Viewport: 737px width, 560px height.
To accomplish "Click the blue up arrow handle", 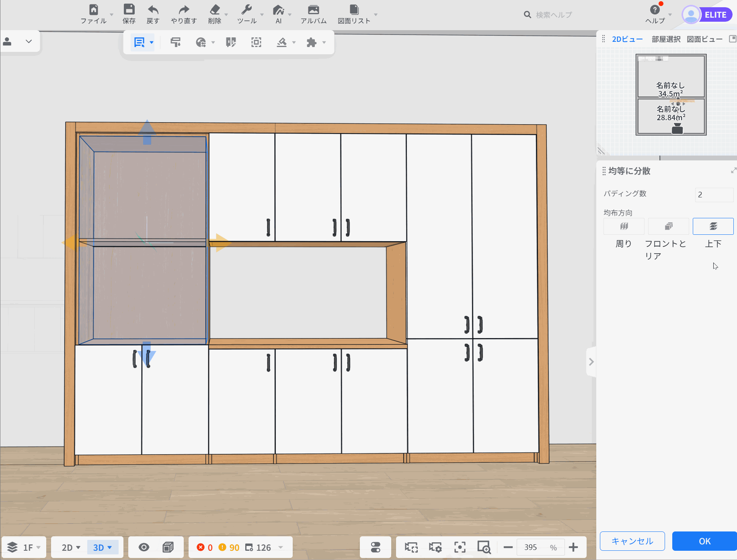I will (147, 132).
